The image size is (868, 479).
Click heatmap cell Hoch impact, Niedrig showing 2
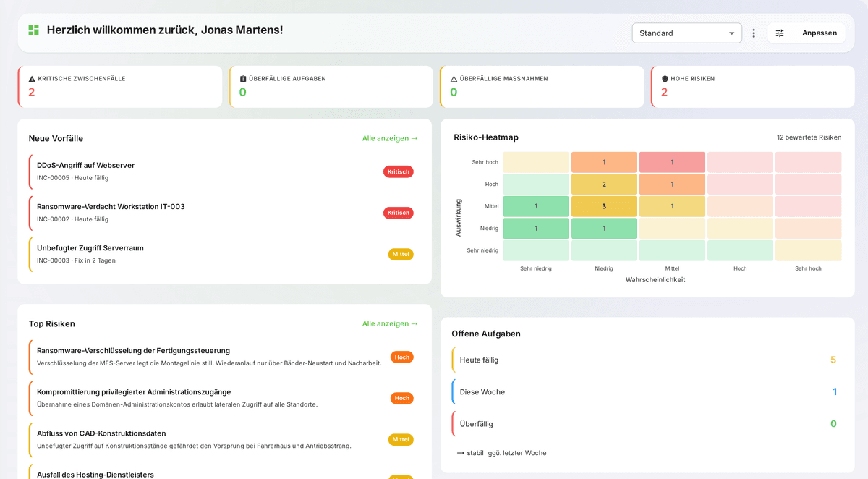pyautogui.click(x=604, y=184)
